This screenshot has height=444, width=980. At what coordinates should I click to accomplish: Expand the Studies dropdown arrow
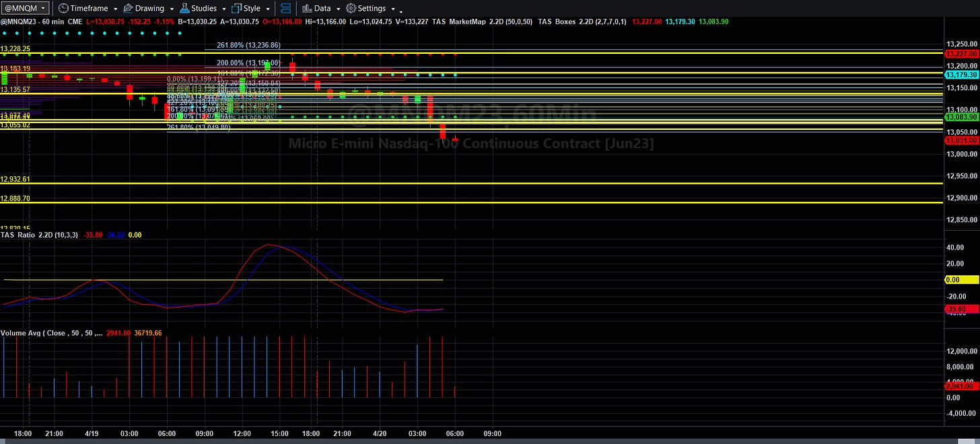tap(223, 9)
